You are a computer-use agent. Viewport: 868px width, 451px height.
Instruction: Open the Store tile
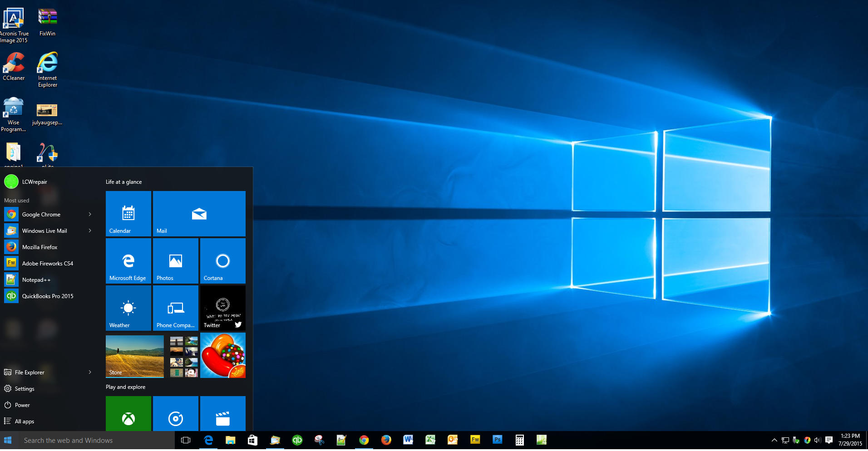[x=135, y=356]
